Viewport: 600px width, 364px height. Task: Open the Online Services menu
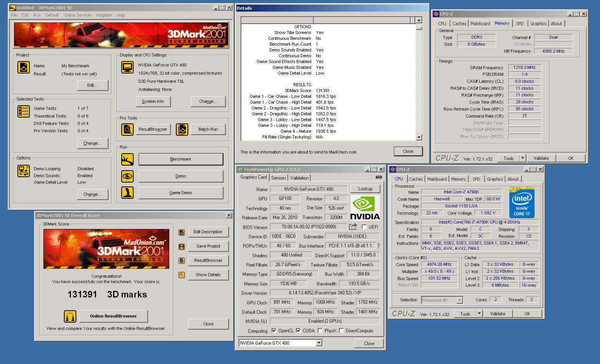(x=78, y=15)
